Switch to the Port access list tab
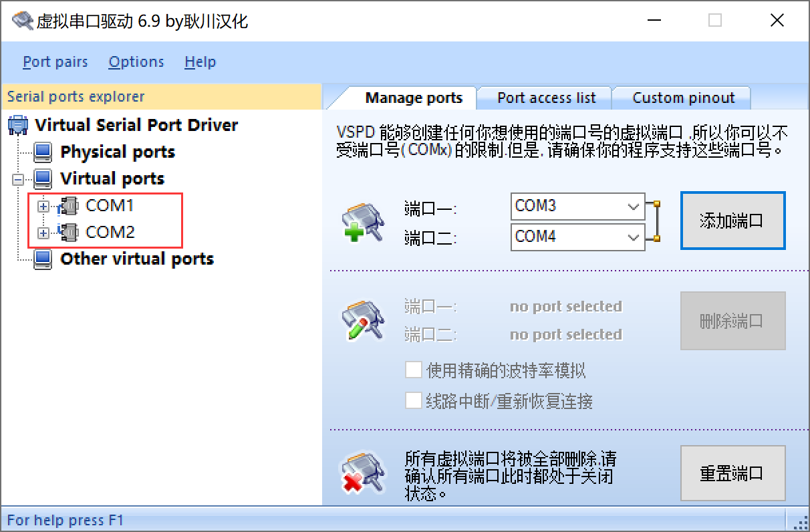Image resolution: width=810 pixels, height=532 pixels. (546, 98)
